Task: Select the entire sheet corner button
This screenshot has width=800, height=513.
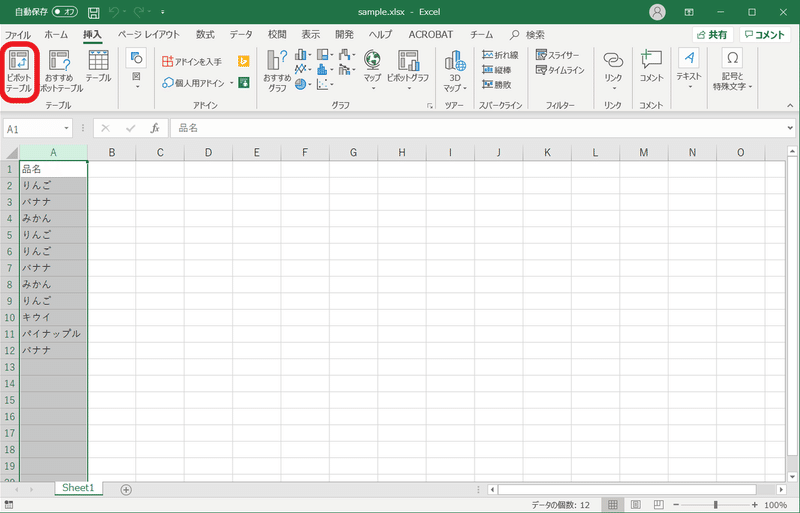Action: pyautogui.click(x=10, y=153)
